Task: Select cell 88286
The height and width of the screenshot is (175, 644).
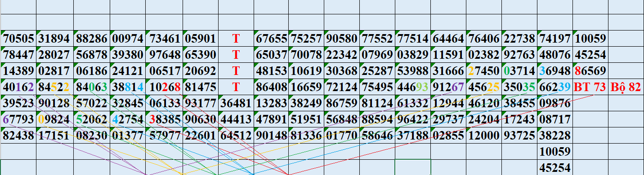Action: [x=92, y=38]
